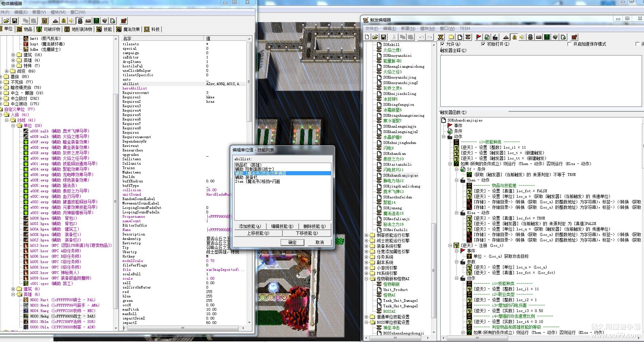Switch to 技能 tab
The height and width of the screenshot is (342, 644).
click(x=104, y=29)
